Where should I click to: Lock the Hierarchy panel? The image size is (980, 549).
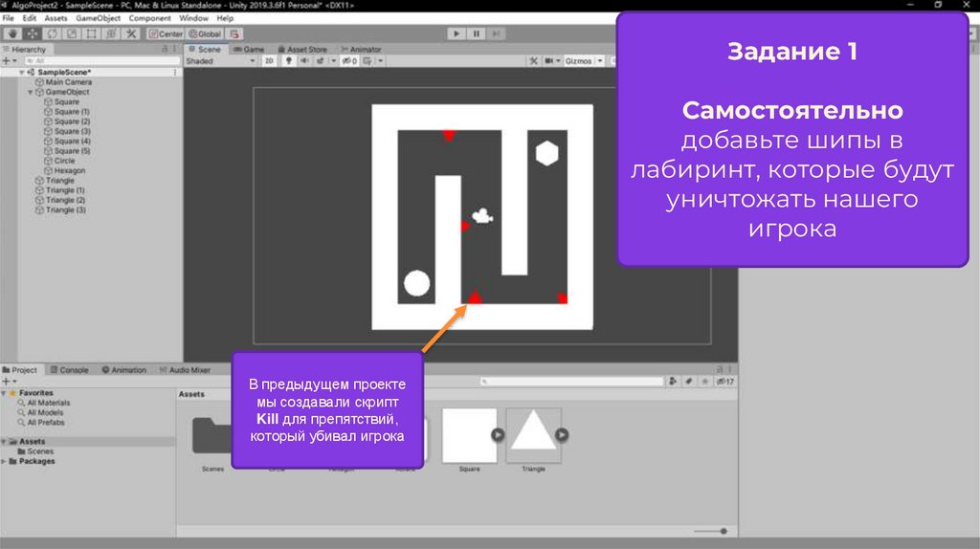tap(165, 49)
